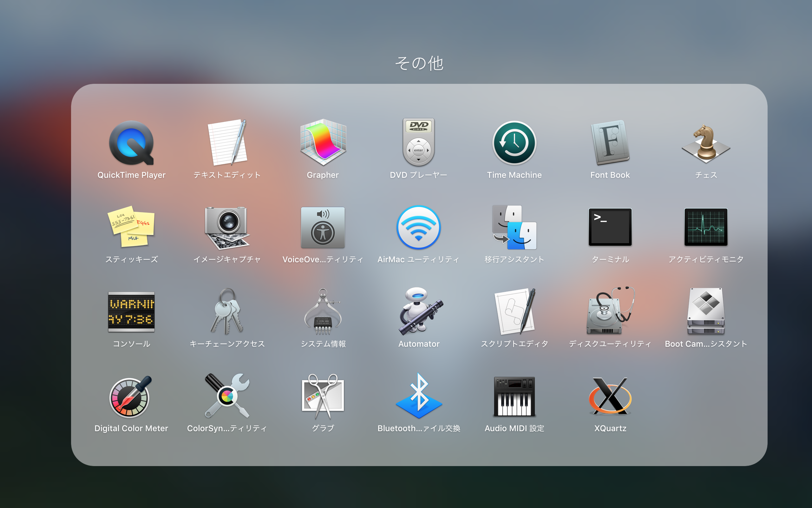Open システム情報 chip icon
The height and width of the screenshot is (508, 812).
(x=323, y=311)
